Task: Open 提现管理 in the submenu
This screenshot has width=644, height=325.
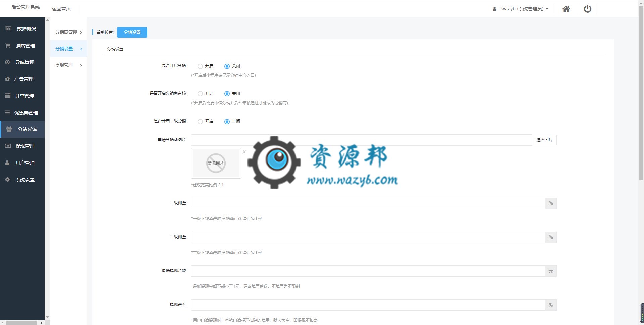Action: point(64,65)
